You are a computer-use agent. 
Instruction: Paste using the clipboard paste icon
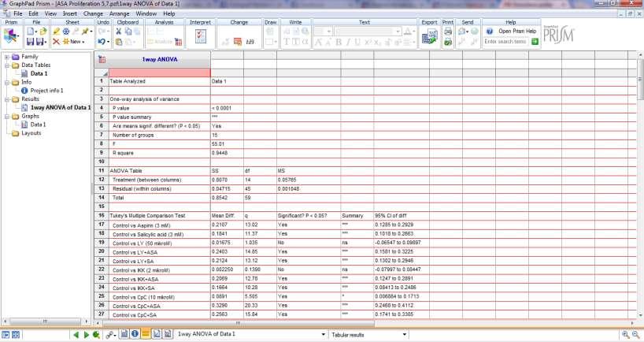[119, 42]
